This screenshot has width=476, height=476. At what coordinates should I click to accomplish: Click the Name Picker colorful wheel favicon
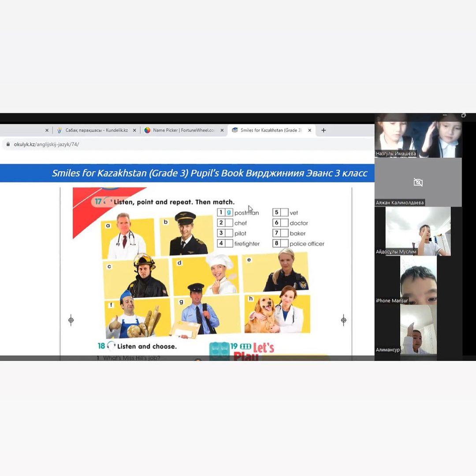(x=147, y=130)
